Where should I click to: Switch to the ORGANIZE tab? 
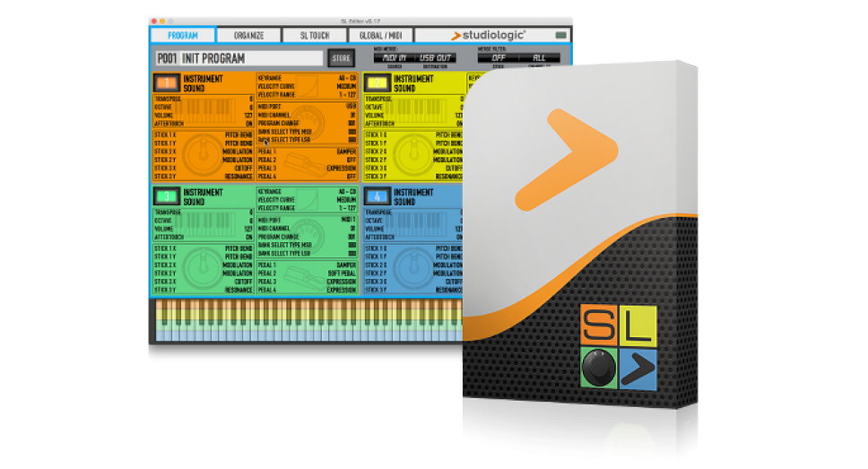point(248,36)
